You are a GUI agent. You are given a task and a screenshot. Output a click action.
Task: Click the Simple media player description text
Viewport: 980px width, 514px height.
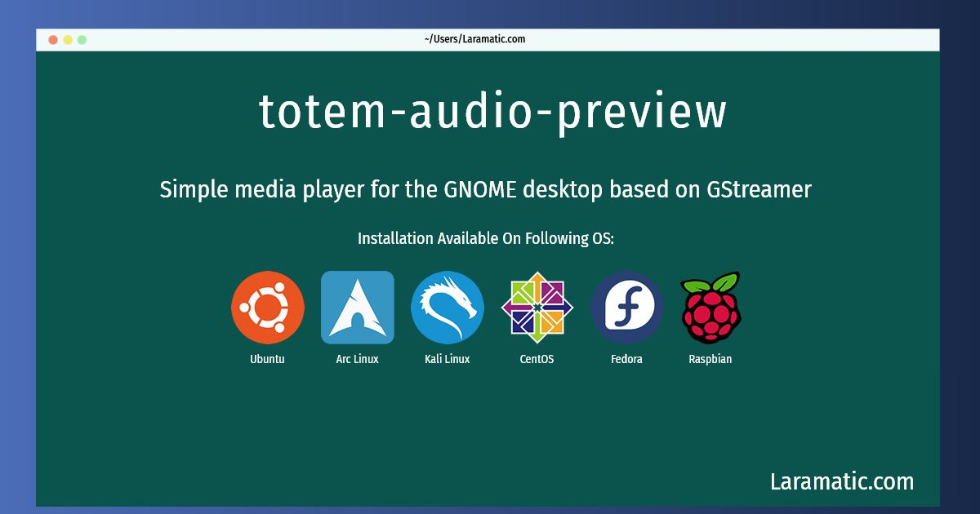[486, 190]
